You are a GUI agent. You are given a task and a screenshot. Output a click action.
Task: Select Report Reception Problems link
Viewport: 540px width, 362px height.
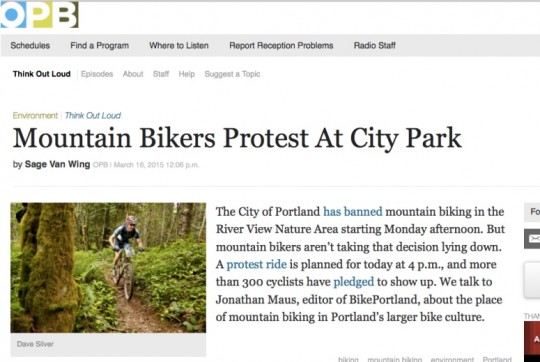pyautogui.click(x=281, y=45)
